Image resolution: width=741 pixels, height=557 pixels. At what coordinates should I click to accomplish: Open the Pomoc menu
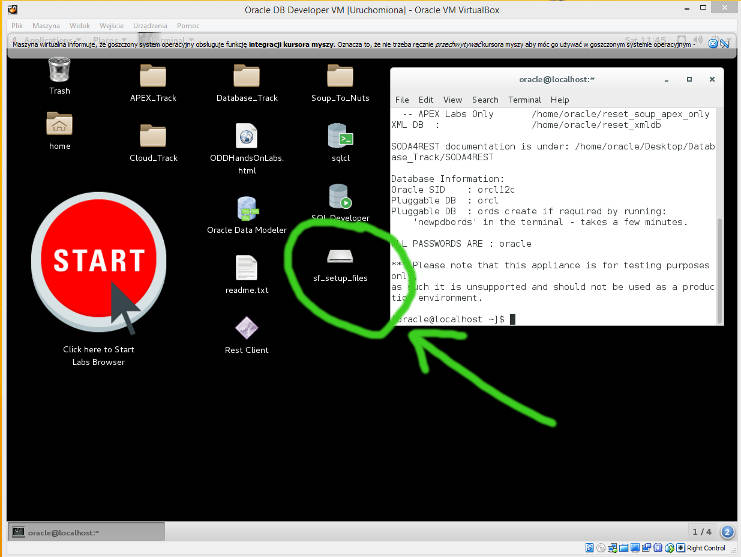point(188,26)
